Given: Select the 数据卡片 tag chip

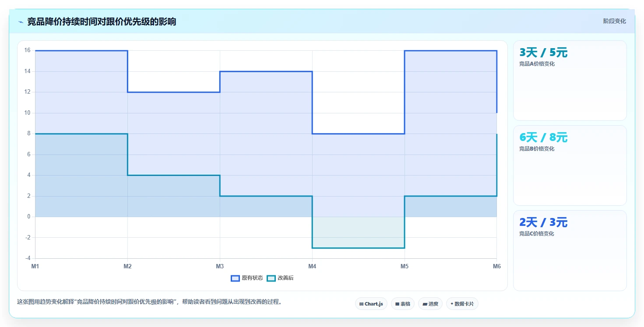Looking at the screenshot, I should tap(462, 304).
